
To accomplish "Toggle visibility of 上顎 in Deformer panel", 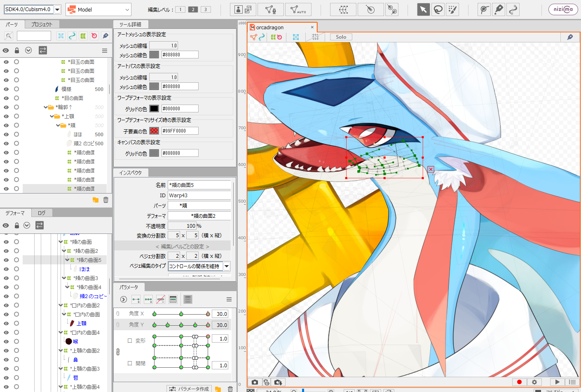I will (6, 323).
